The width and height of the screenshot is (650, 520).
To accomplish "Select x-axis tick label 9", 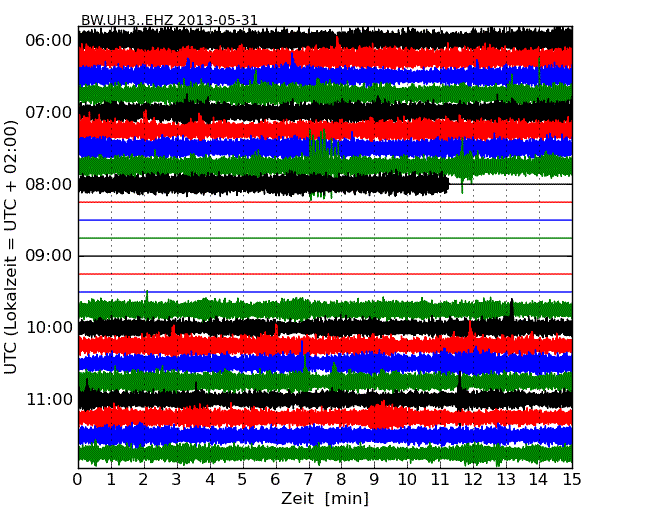I will [374, 479].
